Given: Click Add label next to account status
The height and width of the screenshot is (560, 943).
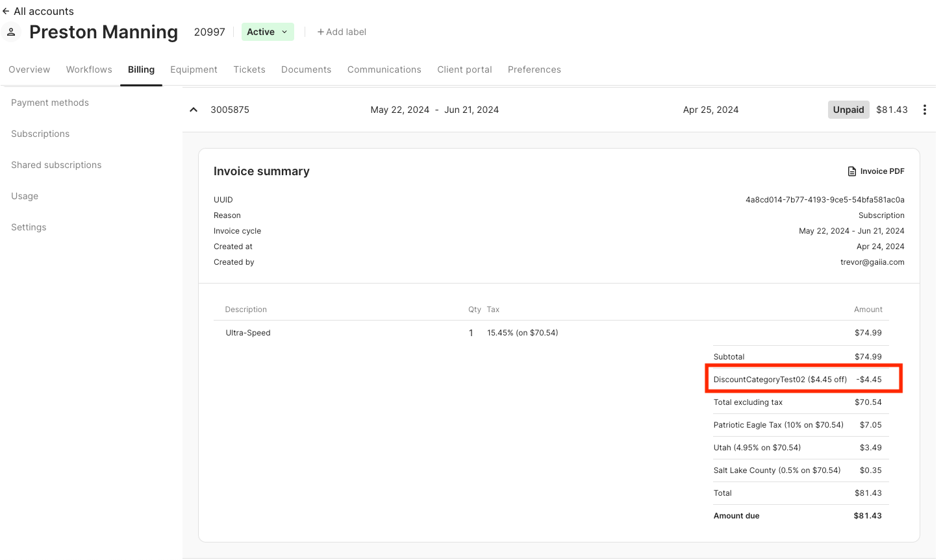Looking at the screenshot, I should [342, 32].
